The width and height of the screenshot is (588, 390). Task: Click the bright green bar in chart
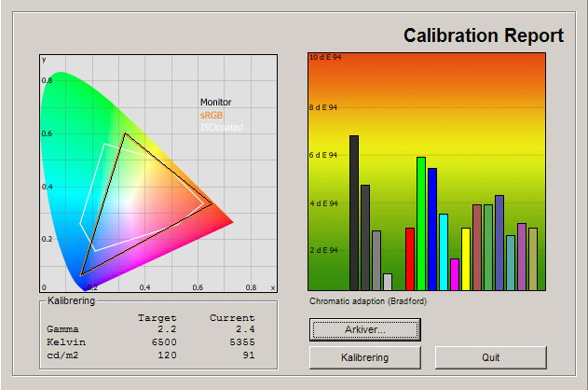click(421, 224)
